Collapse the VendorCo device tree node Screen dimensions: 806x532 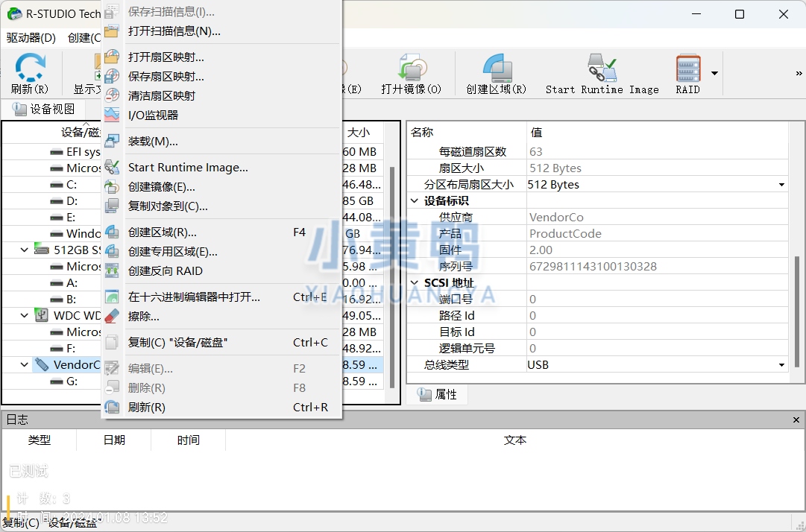pyautogui.click(x=24, y=364)
